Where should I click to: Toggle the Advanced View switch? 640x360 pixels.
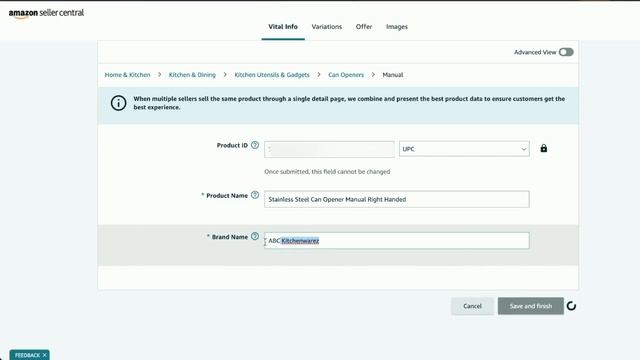coord(566,52)
